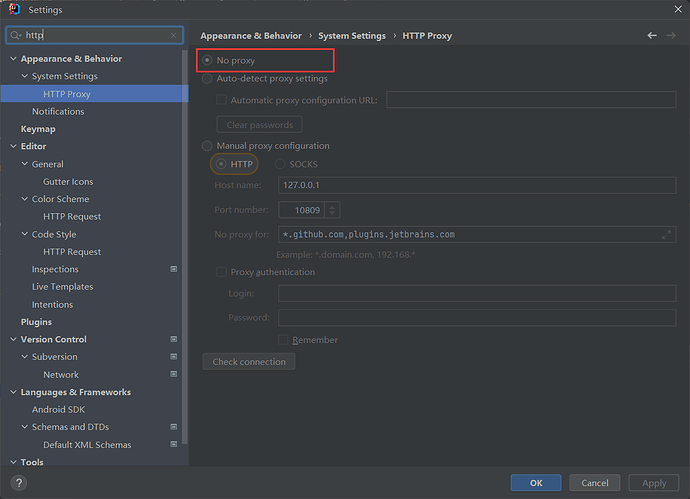Select the No proxy radio button

pos(207,60)
